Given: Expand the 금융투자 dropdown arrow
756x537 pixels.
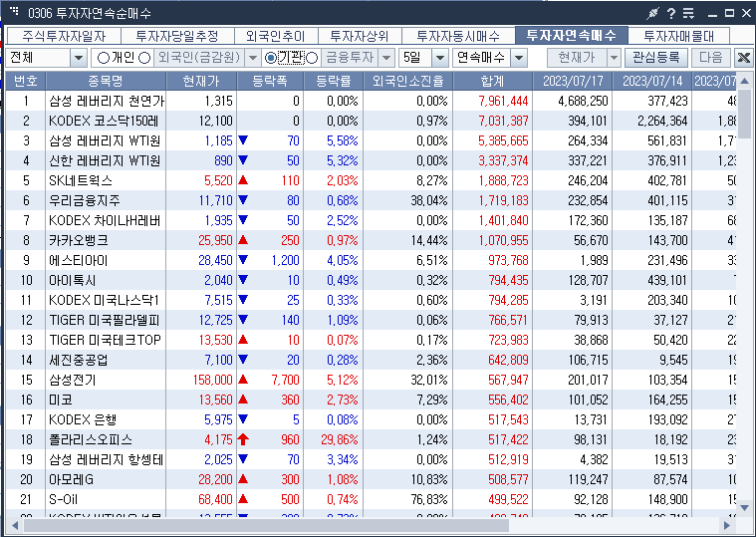Looking at the screenshot, I should [x=386, y=59].
